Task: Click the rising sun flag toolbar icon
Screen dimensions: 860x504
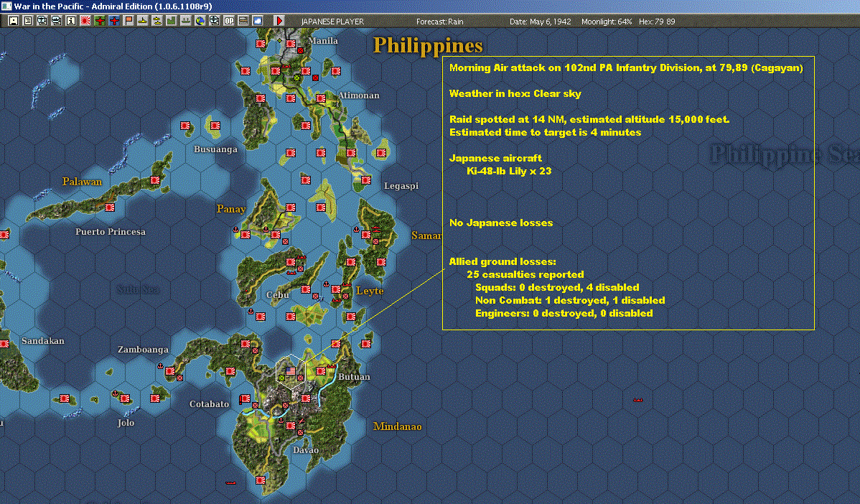Action: pos(85,21)
